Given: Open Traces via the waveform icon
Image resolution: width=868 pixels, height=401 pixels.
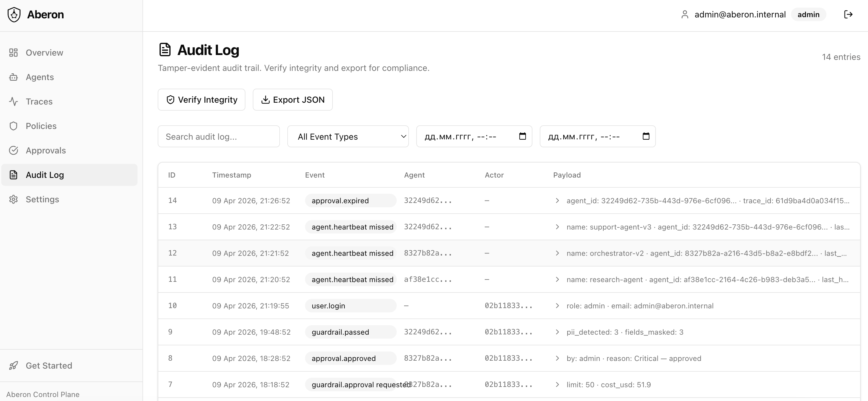Looking at the screenshot, I should pos(13,101).
